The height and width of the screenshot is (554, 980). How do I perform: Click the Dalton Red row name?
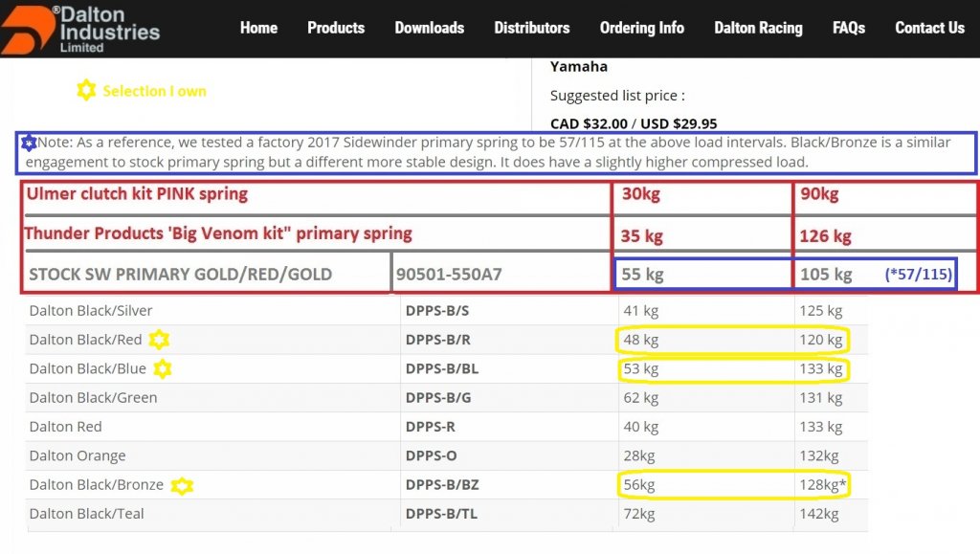point(66,427)
